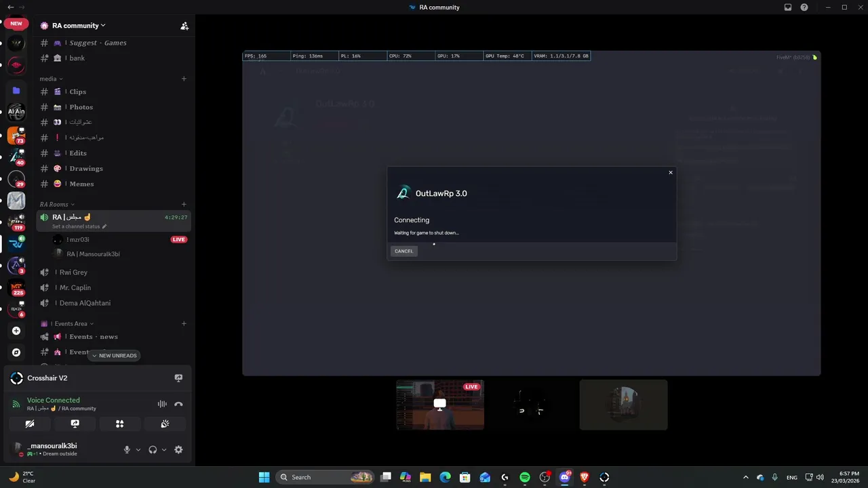Click Add a Server plus icon
The height and width of the screenshot is (488, 868).
[16, 331]
